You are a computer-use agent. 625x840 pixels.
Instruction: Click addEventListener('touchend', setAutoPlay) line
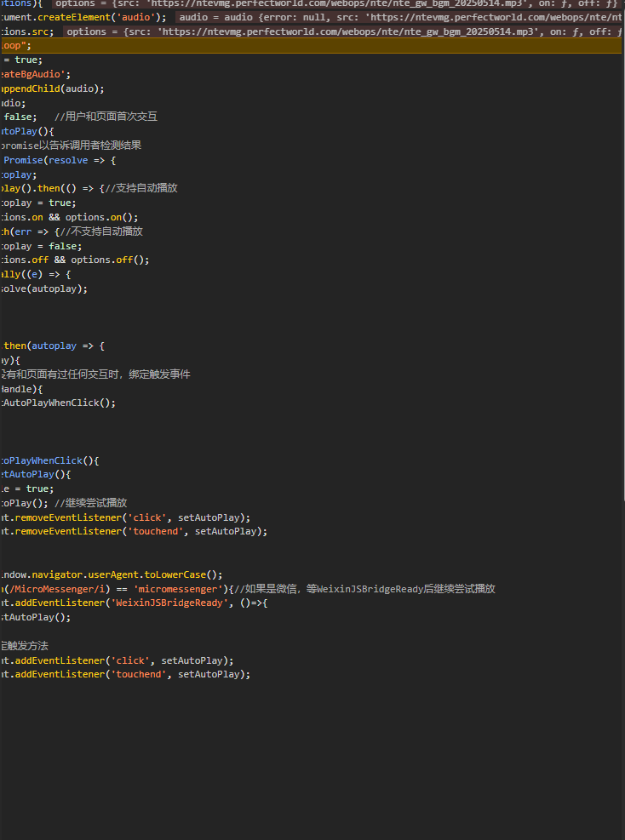tap(125, 674)
